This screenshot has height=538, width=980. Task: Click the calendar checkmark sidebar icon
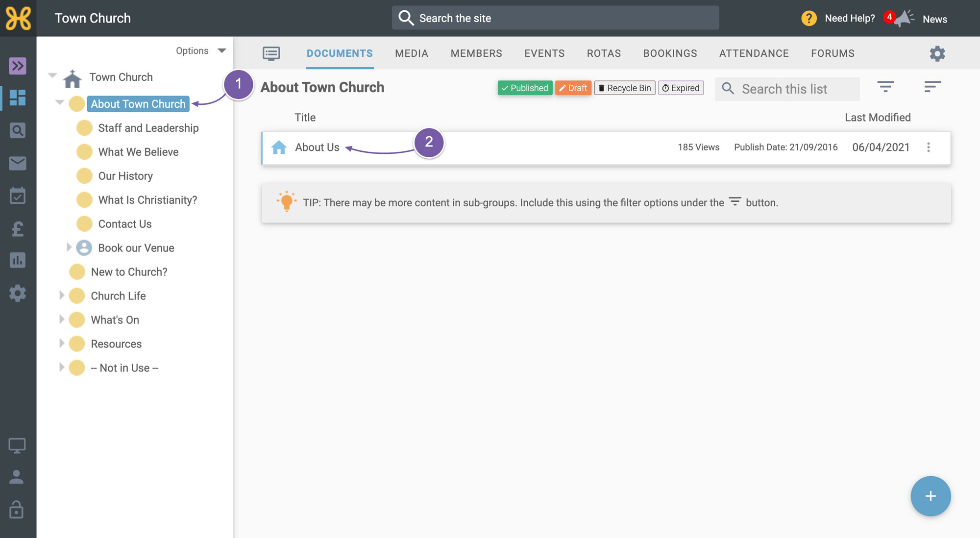(18, 196)
